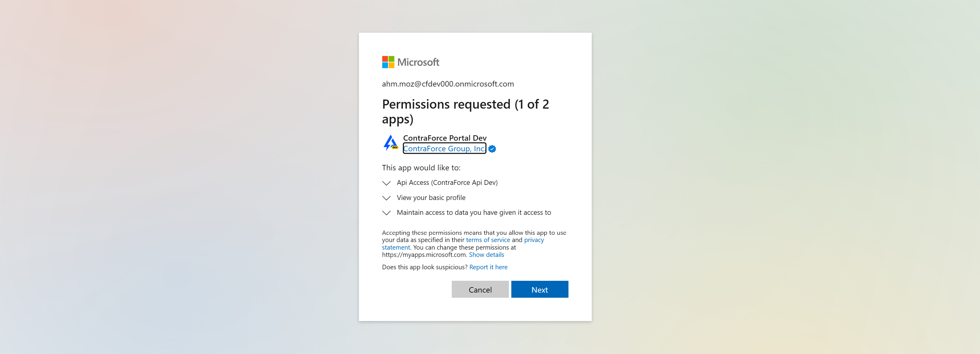Image resolution: width=980 pixels, height=354 pixels.
Task: Click the ContraForce Portal Dev app icon
Action: 390,143
